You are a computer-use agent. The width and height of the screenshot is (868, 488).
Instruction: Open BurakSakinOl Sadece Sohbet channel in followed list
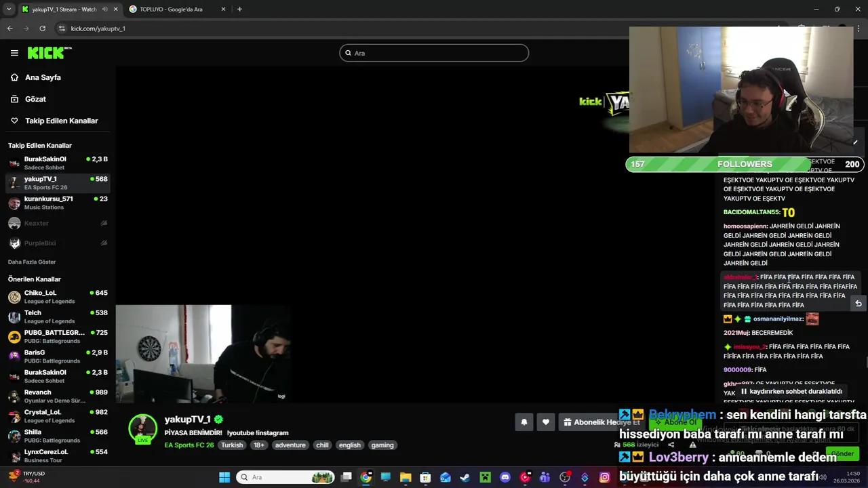58,163
